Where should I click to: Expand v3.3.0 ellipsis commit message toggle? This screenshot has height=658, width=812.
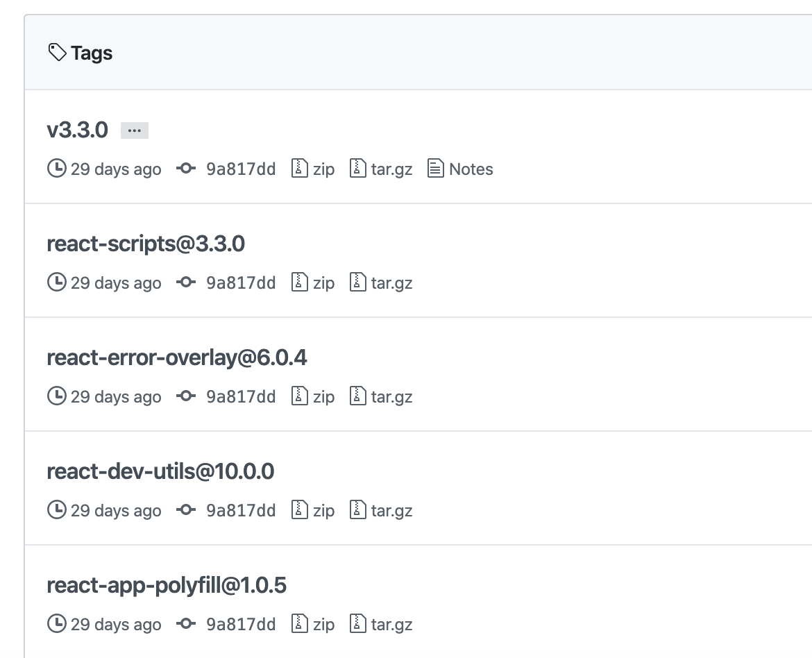point(135,130)
